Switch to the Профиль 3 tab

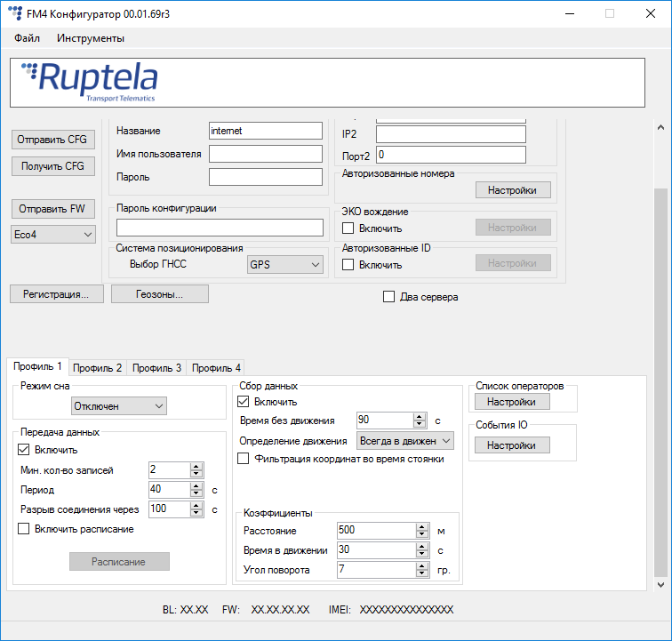coord(156,368)
